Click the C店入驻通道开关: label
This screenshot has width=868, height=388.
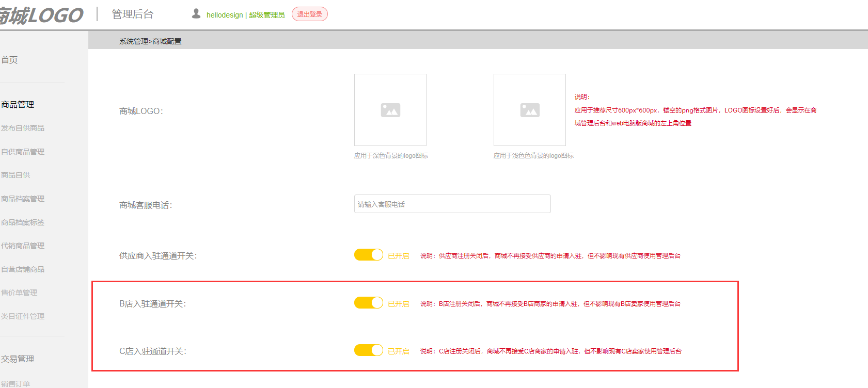click(x=153, y=351)
